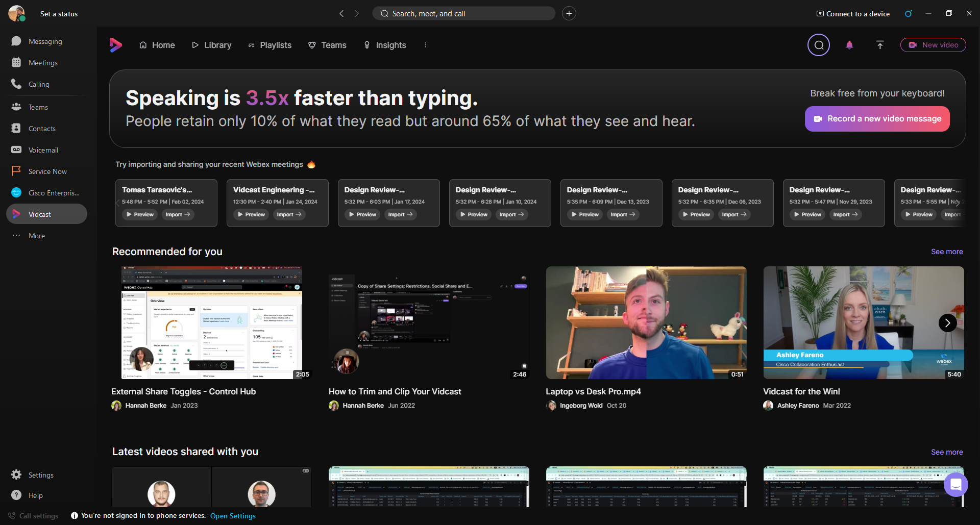Open Laptop vs Desk Pro.mp4 thumbnail
The width and height of the screenshot is (980, 525).
pyautogui.click(x=646, y=322)
